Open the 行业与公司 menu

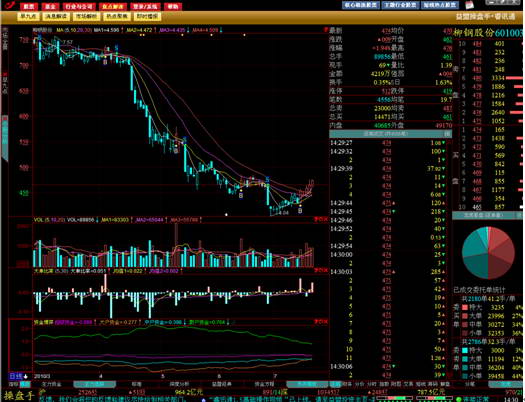coord(79,6)
